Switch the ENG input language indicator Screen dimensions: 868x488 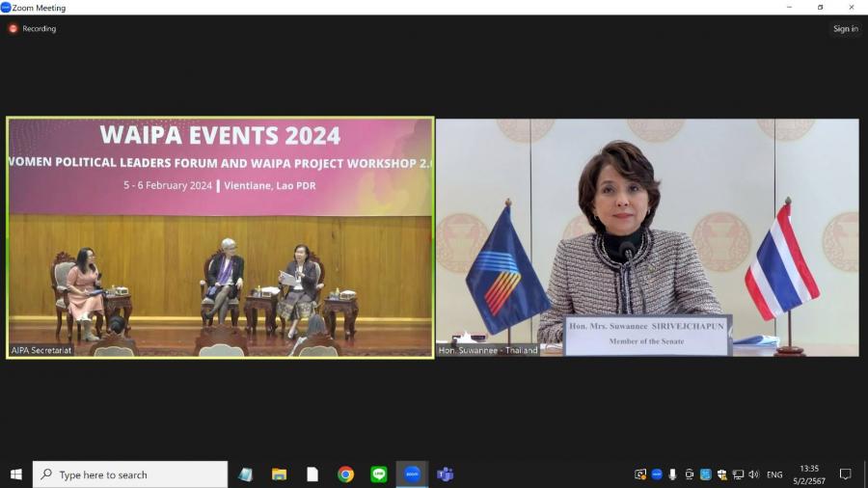tap(773, 474)
